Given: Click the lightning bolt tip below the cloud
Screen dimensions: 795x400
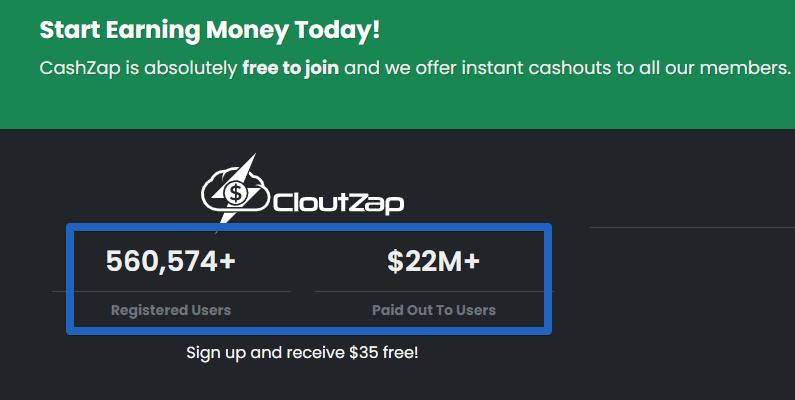Looking at the screenshot, I should 228,216.
